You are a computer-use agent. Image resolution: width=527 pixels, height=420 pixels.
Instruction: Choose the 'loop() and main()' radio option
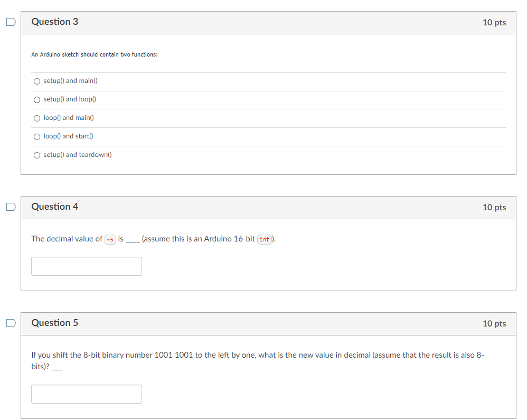click(37, 118)
